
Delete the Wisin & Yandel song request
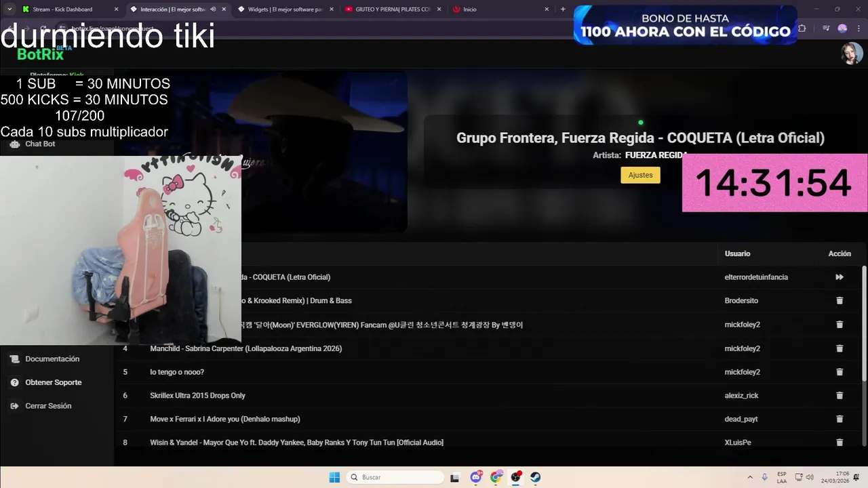pyautogui.click(x=840, y=443)
